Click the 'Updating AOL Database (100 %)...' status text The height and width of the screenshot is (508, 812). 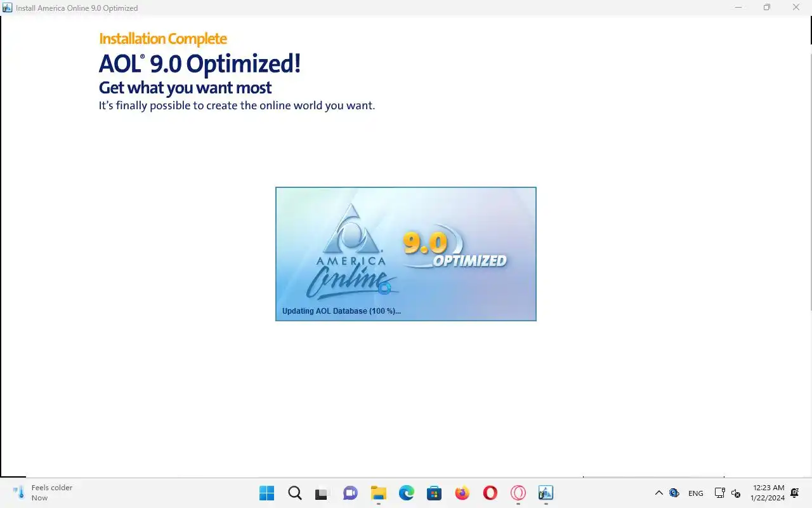pos(341,311)
